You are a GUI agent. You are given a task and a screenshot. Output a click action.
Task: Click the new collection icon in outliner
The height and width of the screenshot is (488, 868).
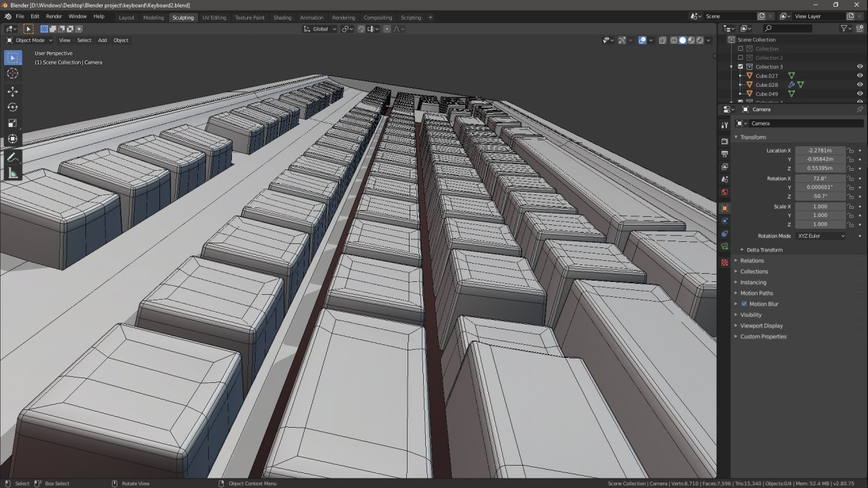860,28
